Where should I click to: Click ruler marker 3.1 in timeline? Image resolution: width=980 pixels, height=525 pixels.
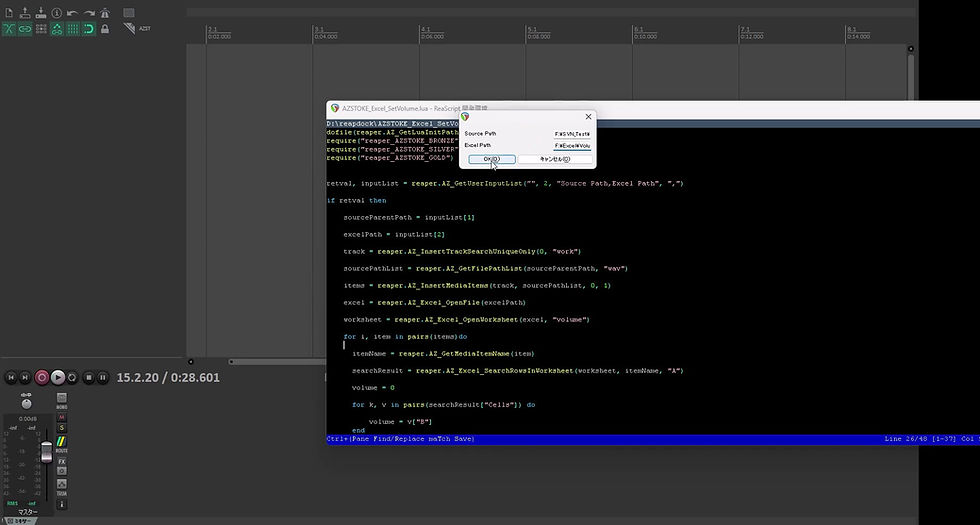click(319, 29)
